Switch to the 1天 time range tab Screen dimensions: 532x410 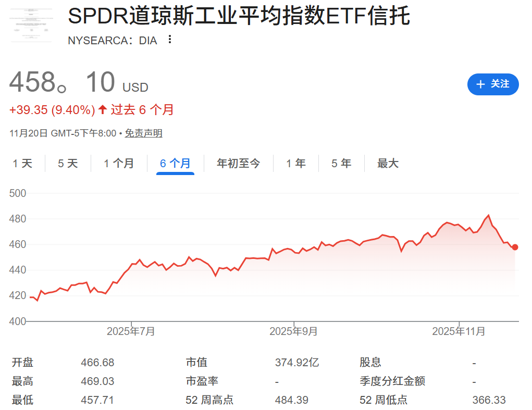(x=22, y=163)
